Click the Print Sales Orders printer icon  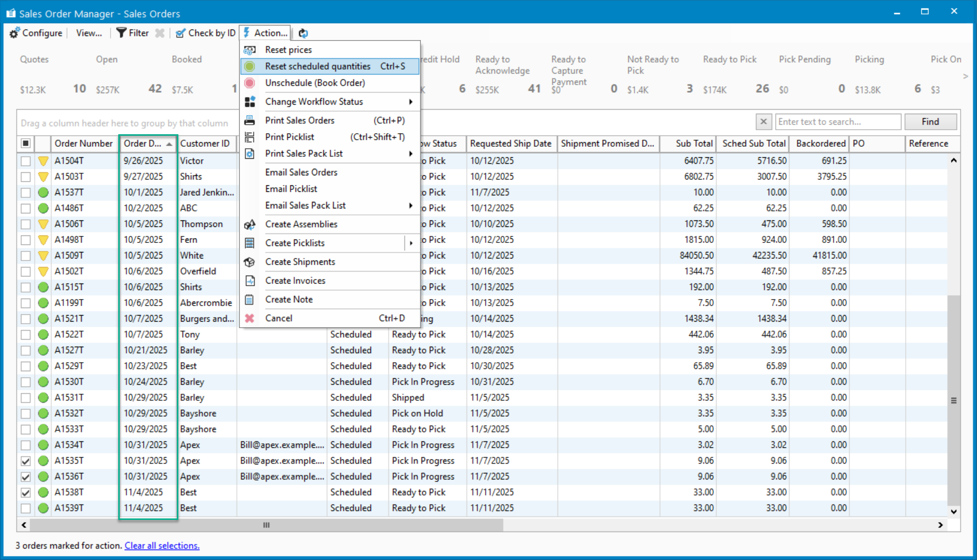[250, 120]
